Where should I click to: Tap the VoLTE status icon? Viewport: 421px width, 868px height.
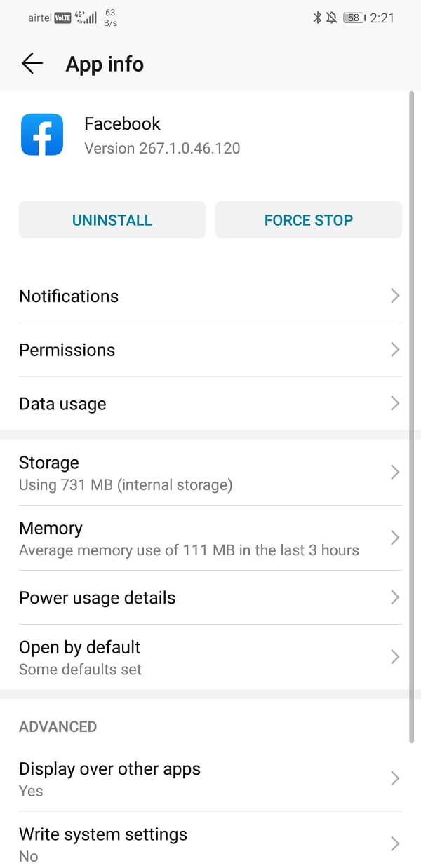point(63,18)
